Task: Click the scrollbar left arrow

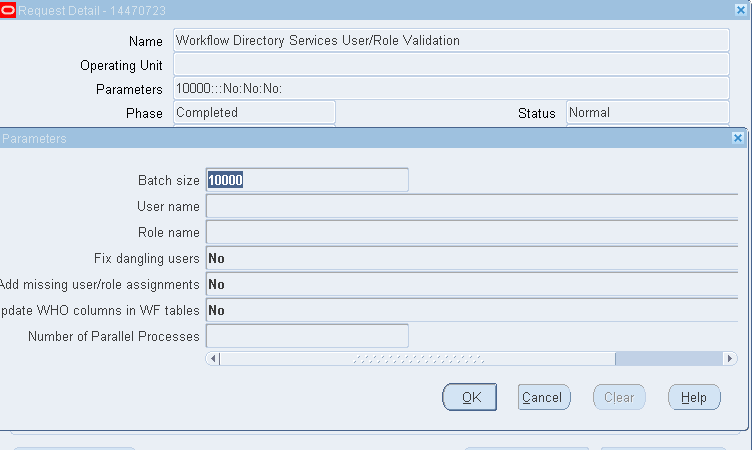Action: pos(212,358)
